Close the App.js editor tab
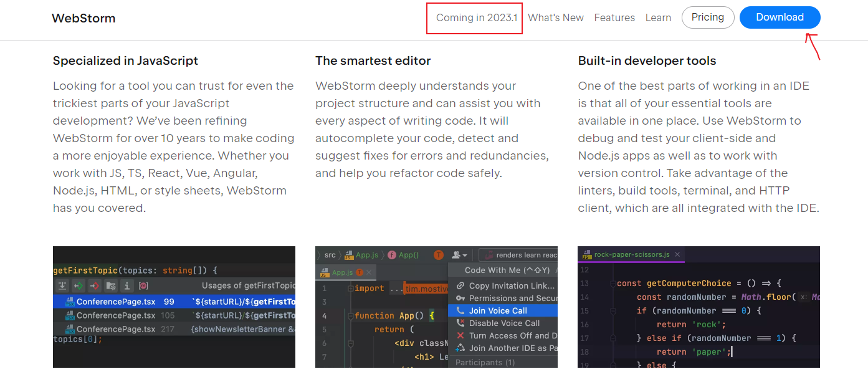This screenshot has width=868, height=374. (369, 272)
